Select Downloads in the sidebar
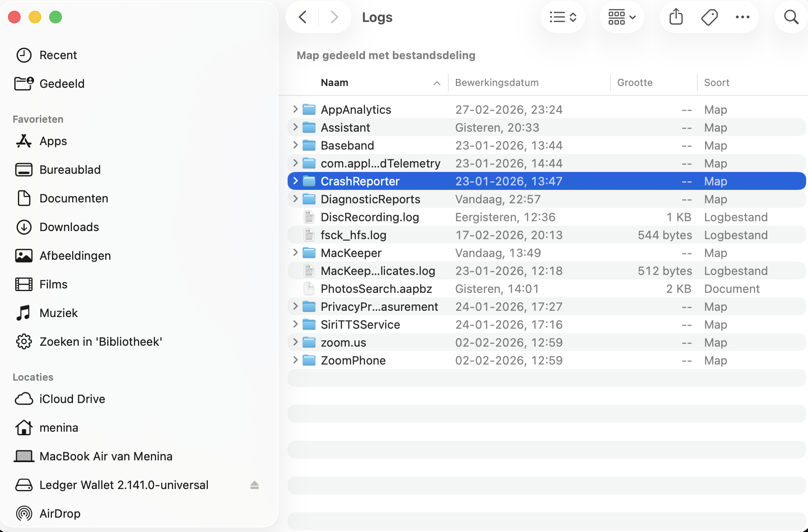 pyautogui.click(x=69, y=227)
